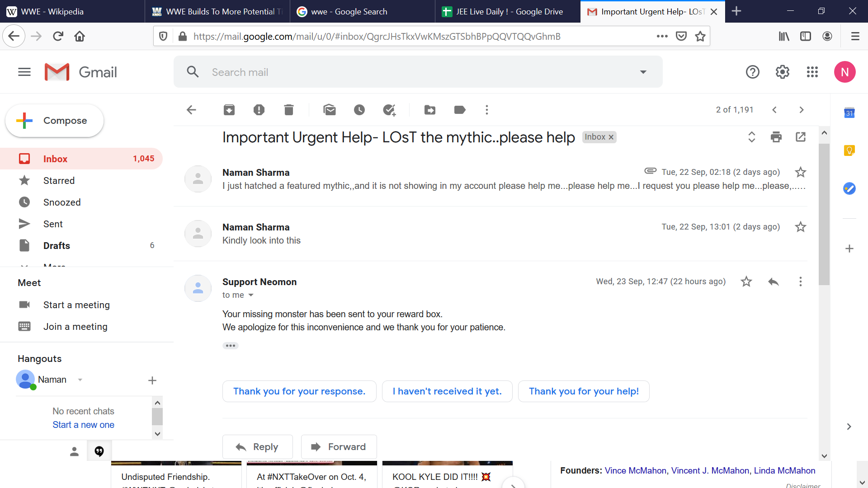Delete the conversation with trash icon
Screen dimensions: 868x488
pyautogui.click(x=289, y=110)
